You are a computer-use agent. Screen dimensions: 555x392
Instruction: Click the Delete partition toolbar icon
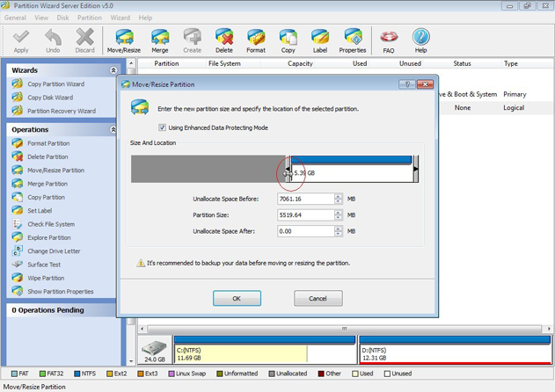tap(224, 40)
